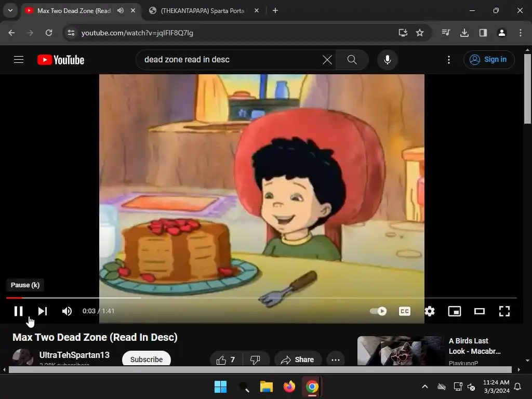Mute the video volume
This screenshot has width=532, height=399.
[x=67, y=311]
